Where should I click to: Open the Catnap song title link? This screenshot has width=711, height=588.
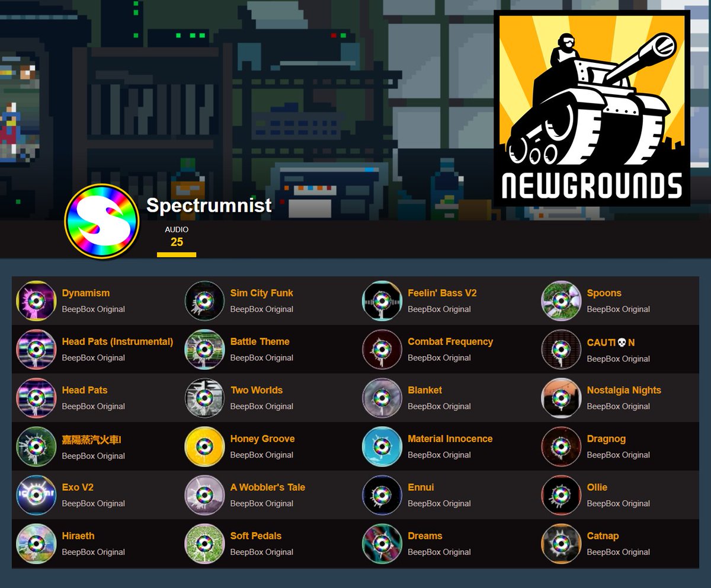click(x=603, y=536)
